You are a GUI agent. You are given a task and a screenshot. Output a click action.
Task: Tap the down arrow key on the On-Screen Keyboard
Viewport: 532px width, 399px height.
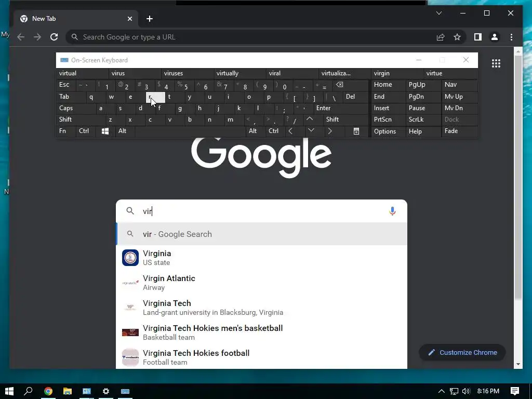point(311,130)
